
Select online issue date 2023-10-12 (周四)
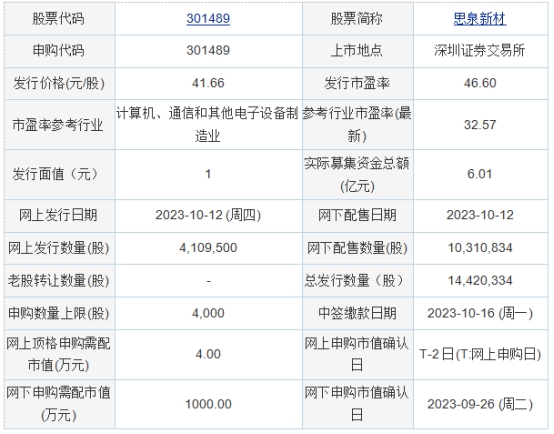point(208,216)
